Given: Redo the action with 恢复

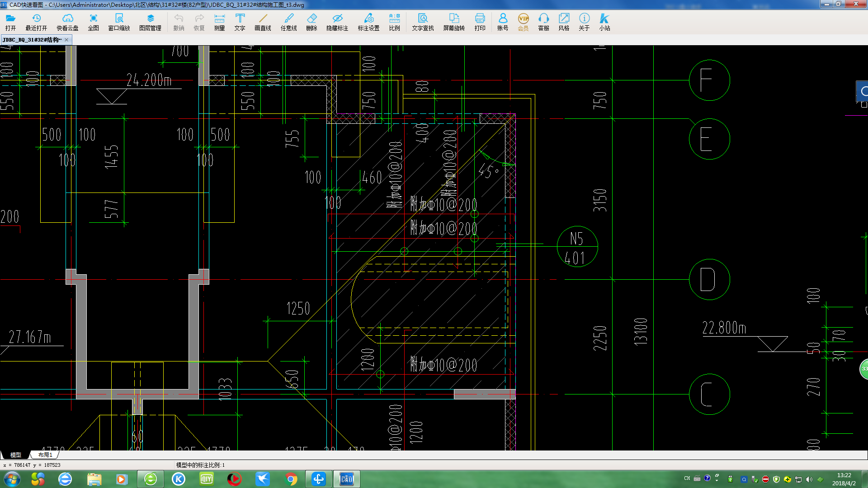Looking at the screenshot, I should click(x=199, y=22).
